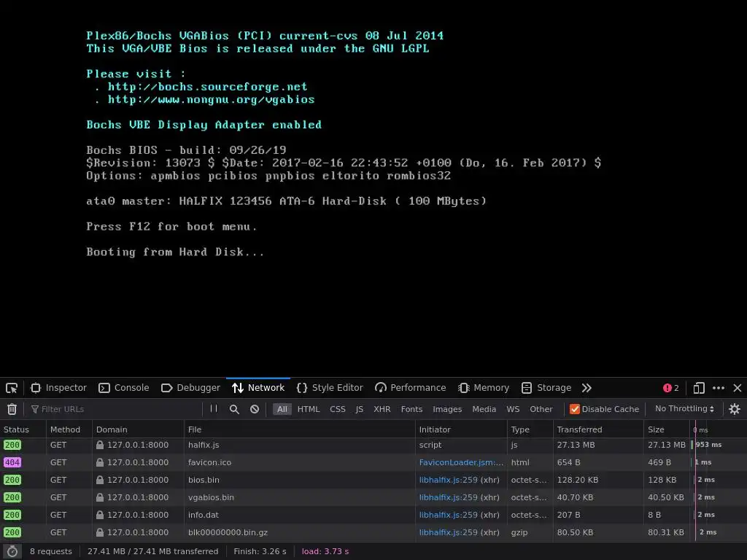Select the bios.bin request
The height and width of the screenshot is (560, 747).
[x=373, y=480]
